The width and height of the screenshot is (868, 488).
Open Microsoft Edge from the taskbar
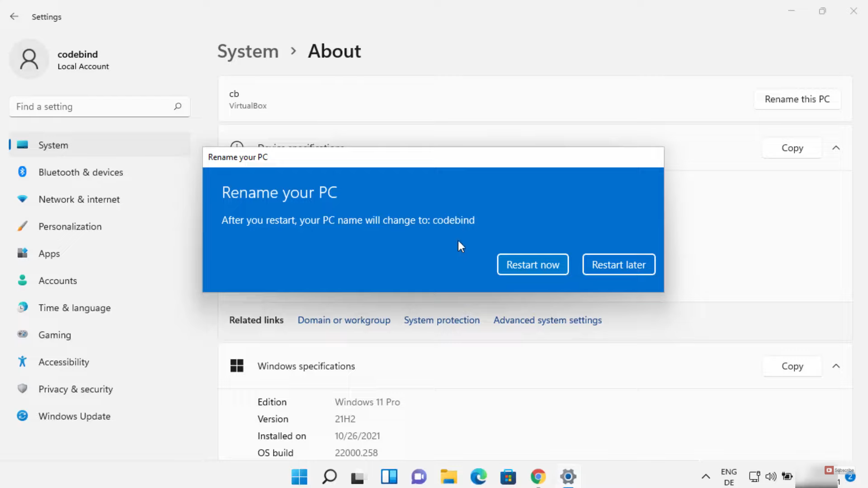click(x=478, y=476)
